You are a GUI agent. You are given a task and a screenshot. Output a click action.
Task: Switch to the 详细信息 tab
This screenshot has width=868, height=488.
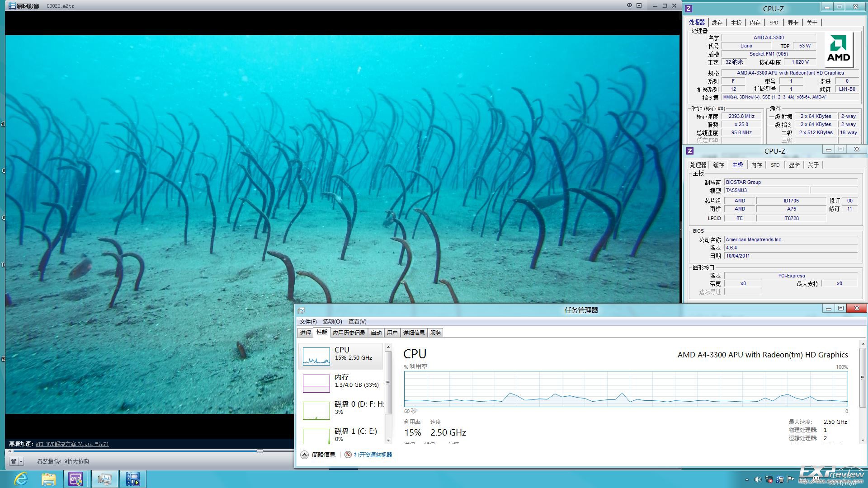[x=414, y=333]
